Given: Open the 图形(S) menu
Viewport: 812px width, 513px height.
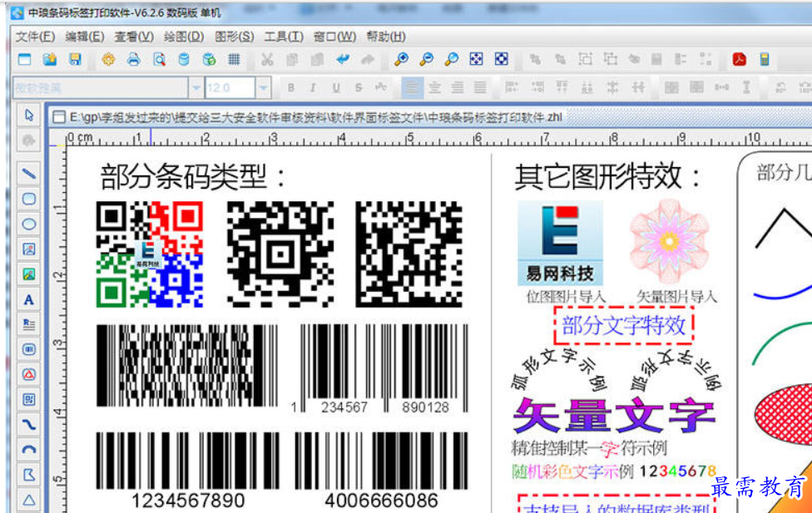Looking at the screenshot, I should 234,37.
